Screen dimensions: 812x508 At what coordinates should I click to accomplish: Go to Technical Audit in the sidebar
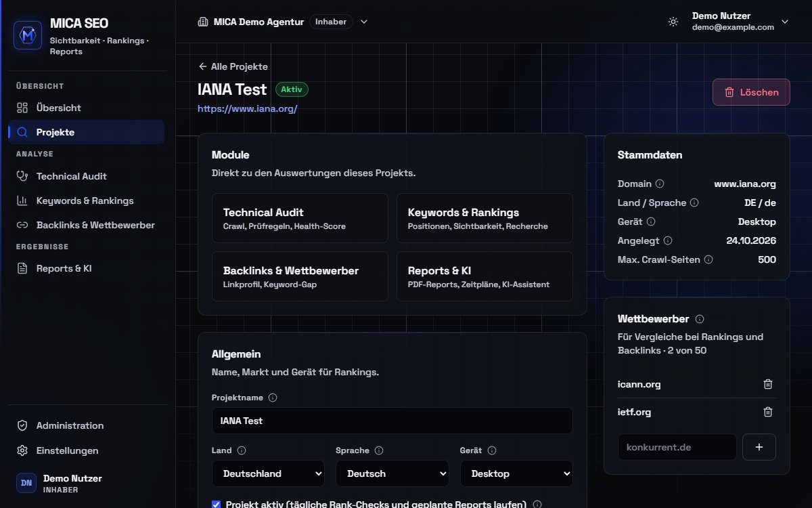(x=87, y=176)
